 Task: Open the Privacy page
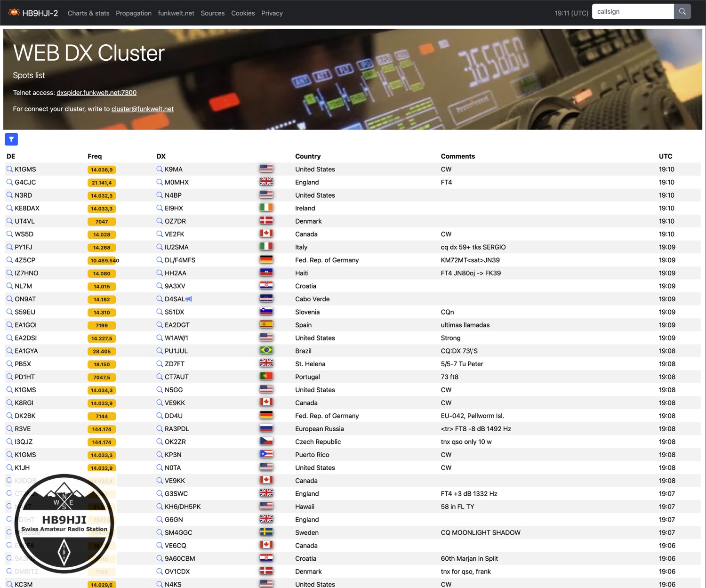(272, 13)
